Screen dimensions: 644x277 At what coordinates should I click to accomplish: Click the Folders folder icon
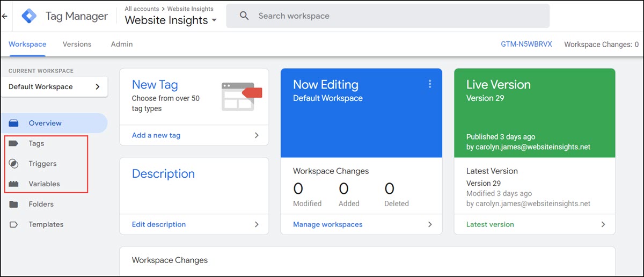coord(14,205)
